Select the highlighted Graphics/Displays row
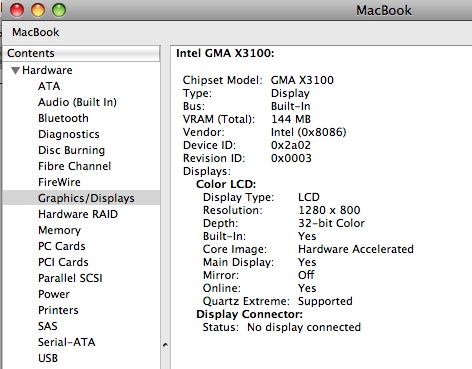The height and width of the screenshot is (369, 472). click(x=81, y=198)
